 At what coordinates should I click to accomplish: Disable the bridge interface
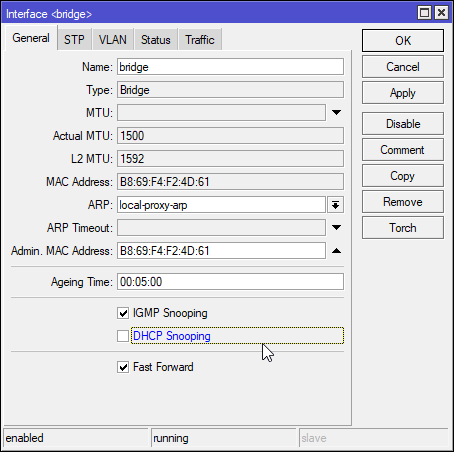[x=403, y=124]
